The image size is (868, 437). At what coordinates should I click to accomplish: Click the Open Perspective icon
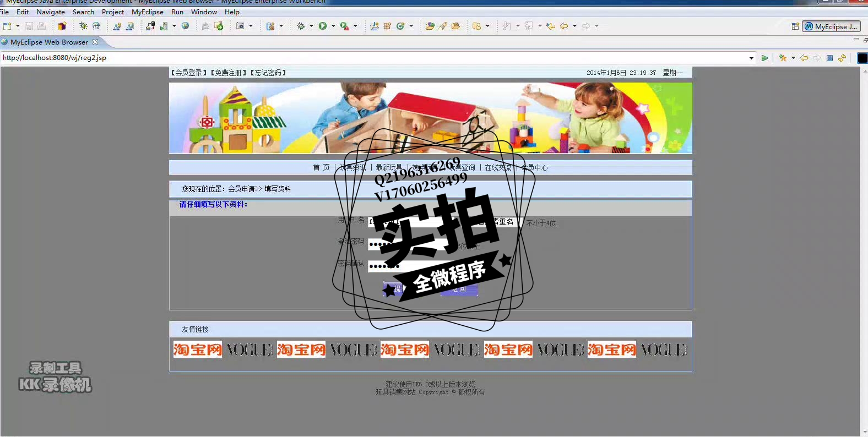point(795,26)
